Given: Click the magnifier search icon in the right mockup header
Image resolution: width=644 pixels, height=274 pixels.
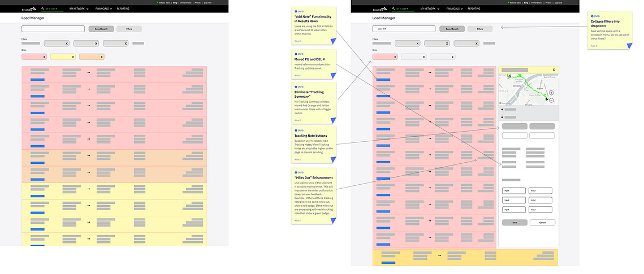Looking at the screenshot, I should pos(394,8).
